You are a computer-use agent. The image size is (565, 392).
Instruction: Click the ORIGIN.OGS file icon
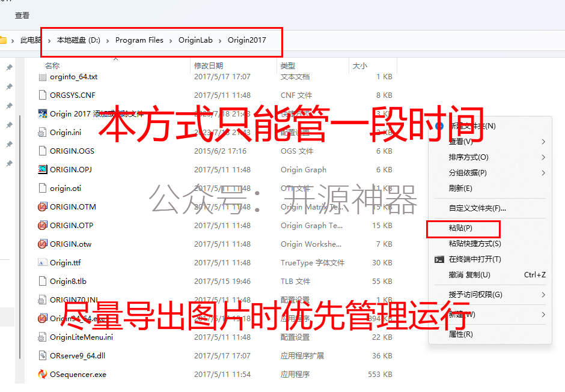pyautogui.click(x=43, y=151)
